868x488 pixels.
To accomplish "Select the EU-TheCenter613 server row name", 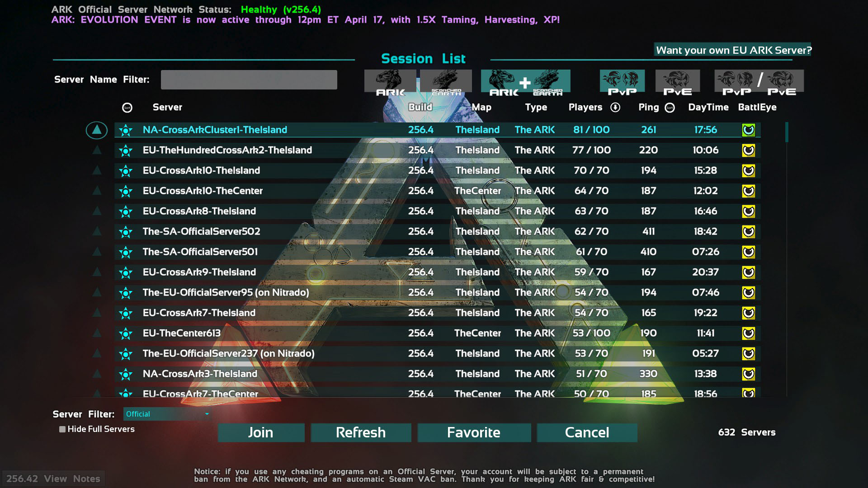I will (x=182, y=333).
